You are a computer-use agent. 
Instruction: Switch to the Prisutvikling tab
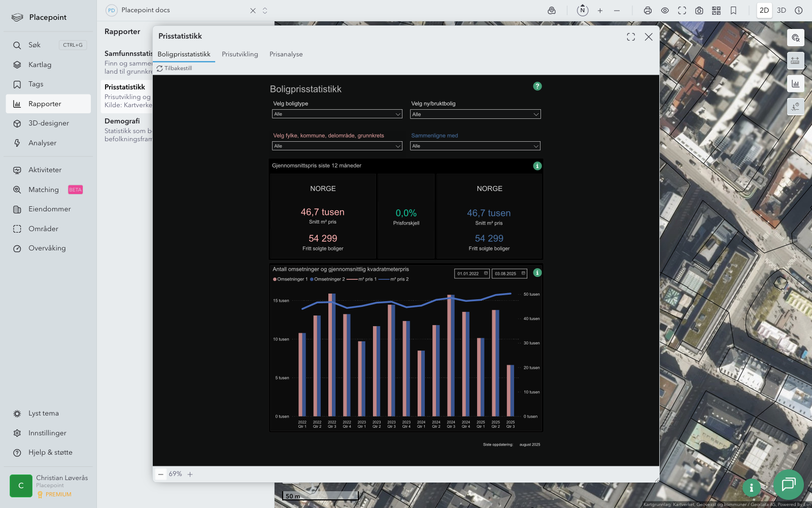point(240,54)
